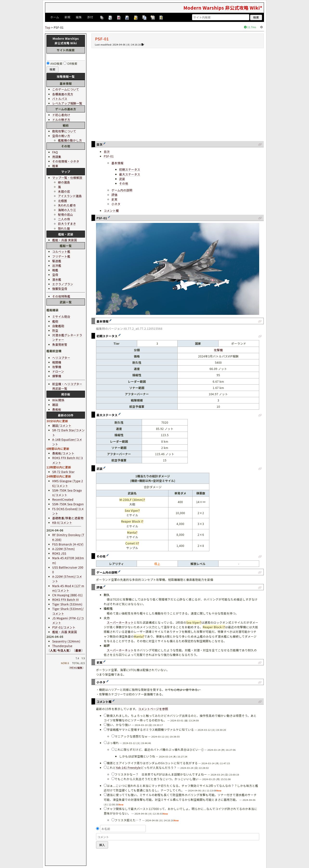Open the 潜水艦 sidebar link
This screenshot has width=309, height=868.
click(x=57, y=279)
